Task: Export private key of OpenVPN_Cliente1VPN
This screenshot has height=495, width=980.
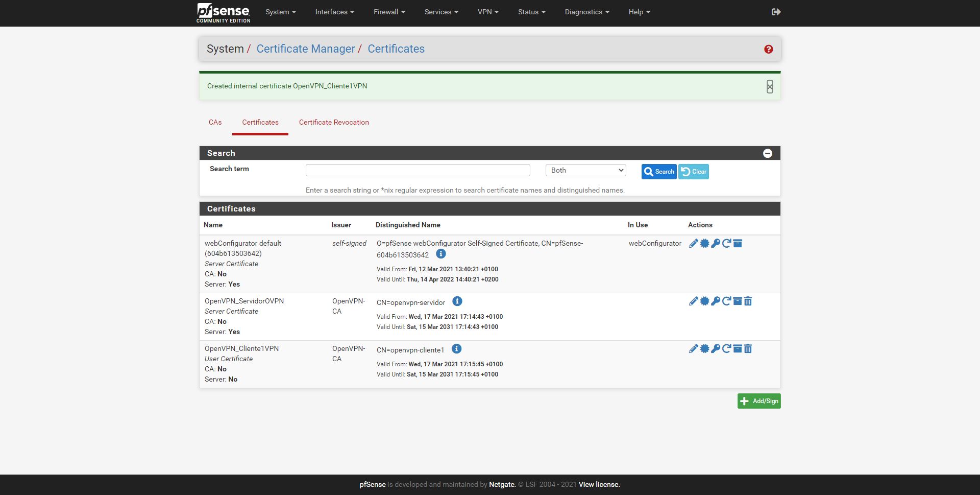Action: tap(716, 349)
